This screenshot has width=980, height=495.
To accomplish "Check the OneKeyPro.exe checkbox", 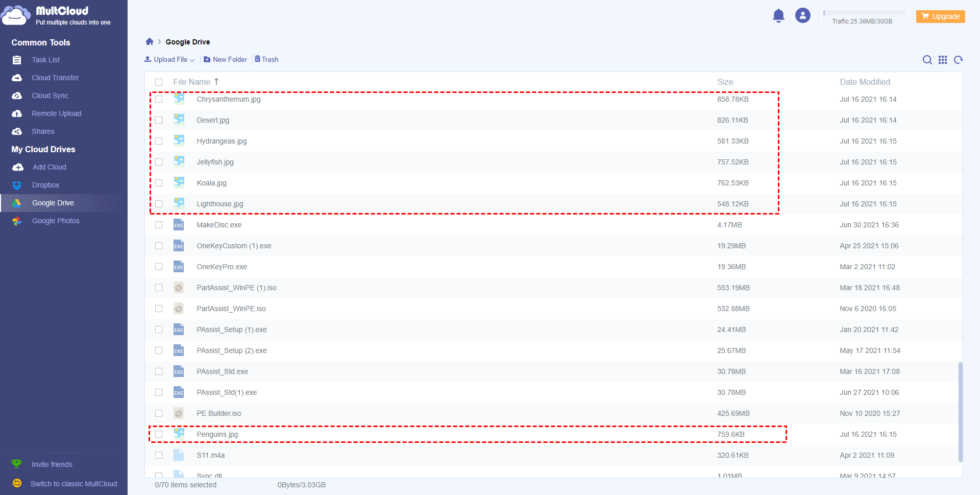I will 159,267.
